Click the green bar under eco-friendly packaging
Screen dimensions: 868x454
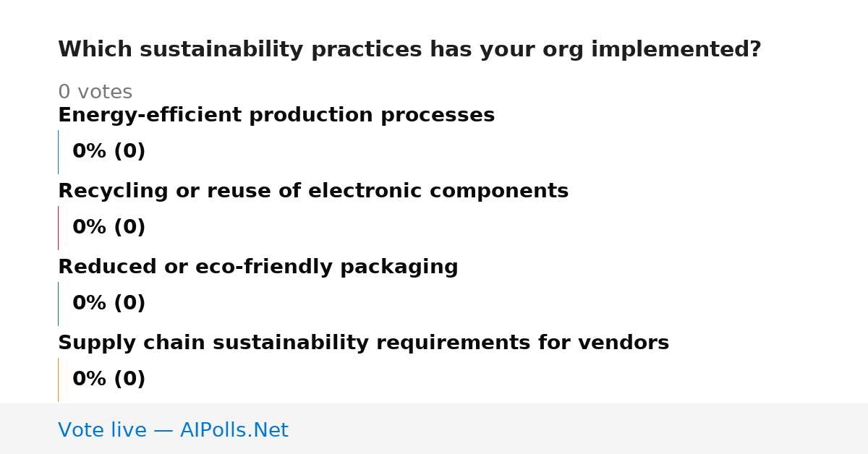58,304
